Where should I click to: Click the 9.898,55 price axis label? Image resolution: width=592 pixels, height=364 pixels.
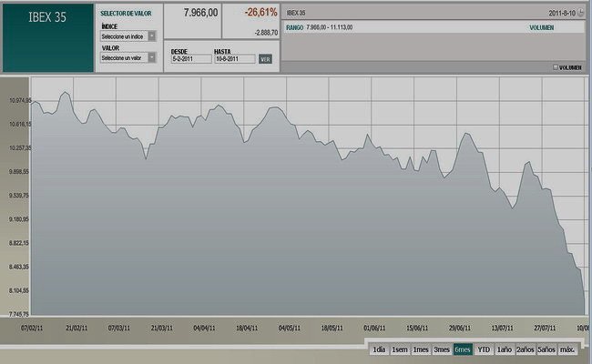(x=19, y=172)
